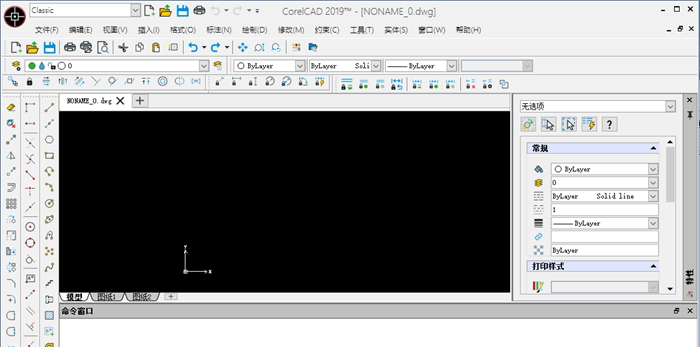The height and width of the screenshot is (360, 700).
Task: Open the ByLayer line weight dropdown in toolbar
Action: pyautogui.click(x=451, y=66)
